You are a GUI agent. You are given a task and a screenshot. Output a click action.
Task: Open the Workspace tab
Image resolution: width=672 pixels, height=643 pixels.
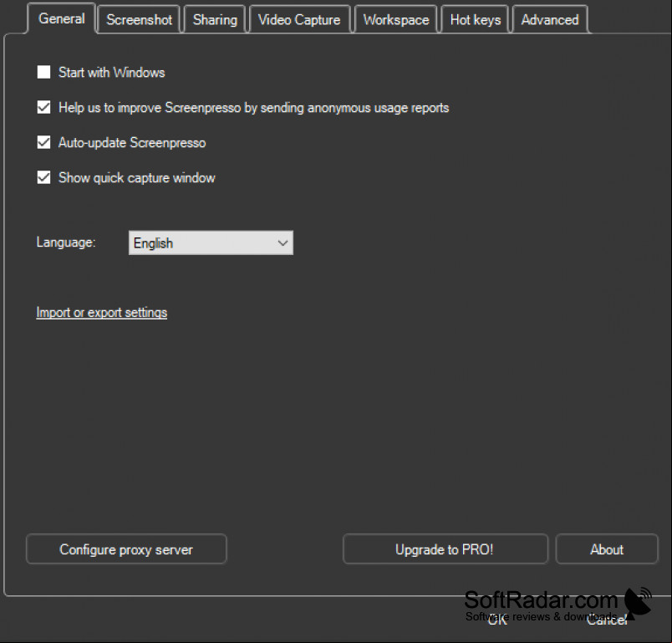(396, 20)
